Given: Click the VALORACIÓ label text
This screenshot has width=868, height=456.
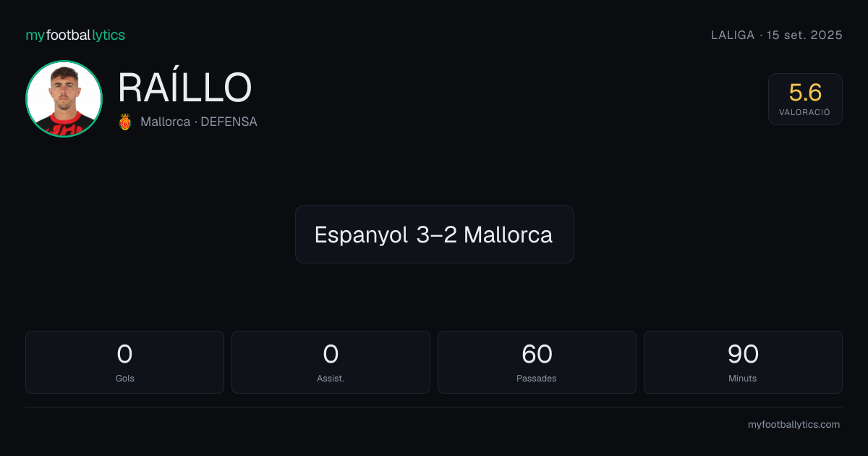Looking at the screenshot, I should [x=805, y=112].
